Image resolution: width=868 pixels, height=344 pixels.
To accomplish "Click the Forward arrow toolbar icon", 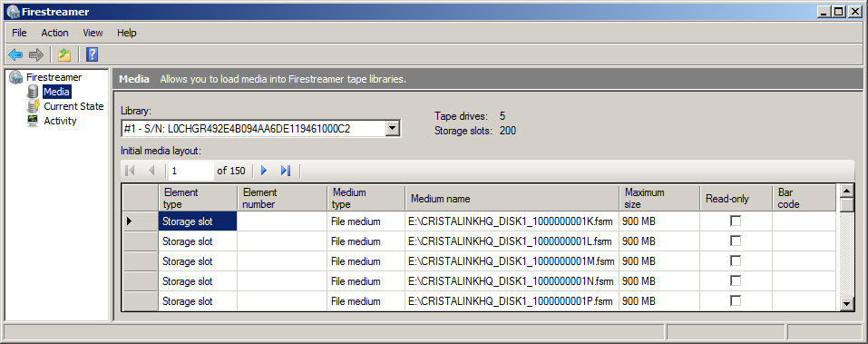I will click(36, 54).
